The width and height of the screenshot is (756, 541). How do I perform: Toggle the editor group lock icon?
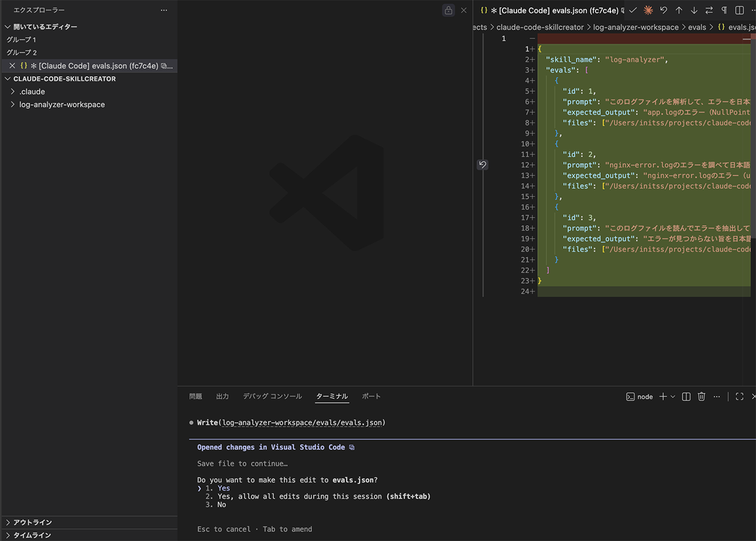448,10
